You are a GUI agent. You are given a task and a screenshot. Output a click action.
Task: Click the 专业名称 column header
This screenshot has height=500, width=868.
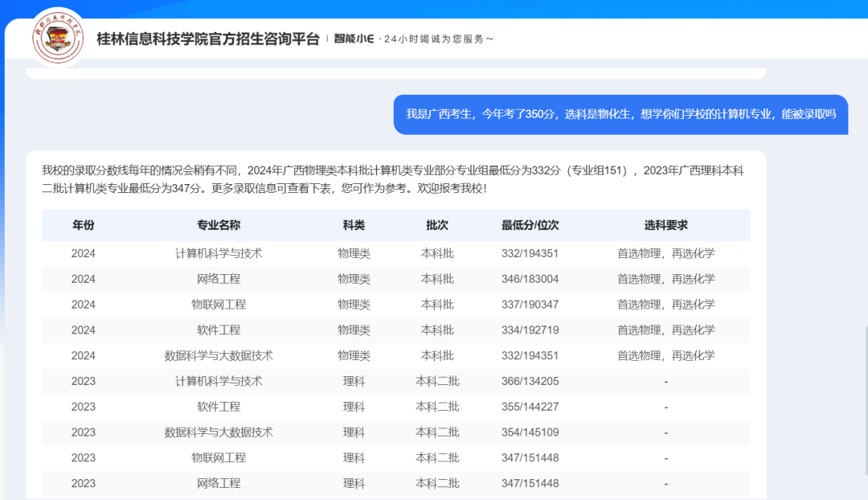(219, 225)
